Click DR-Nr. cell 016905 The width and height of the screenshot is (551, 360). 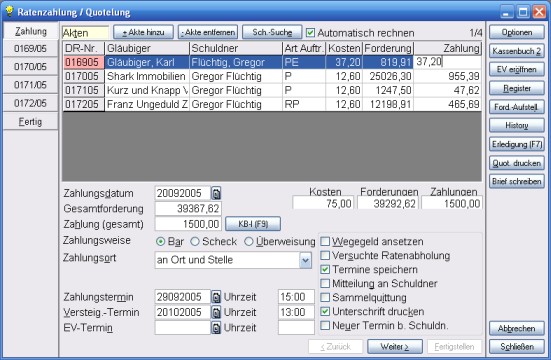[84, 62]
